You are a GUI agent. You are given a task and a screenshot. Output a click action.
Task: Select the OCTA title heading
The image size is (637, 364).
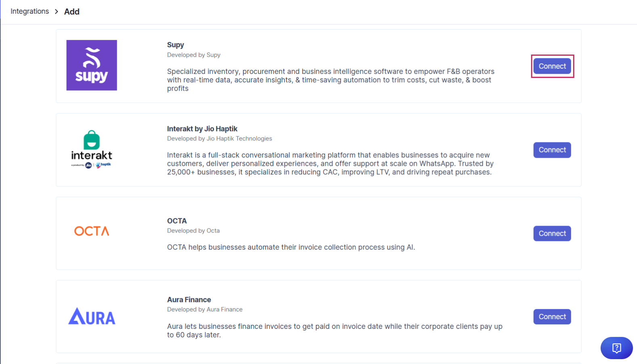click(x=177, y=221)
